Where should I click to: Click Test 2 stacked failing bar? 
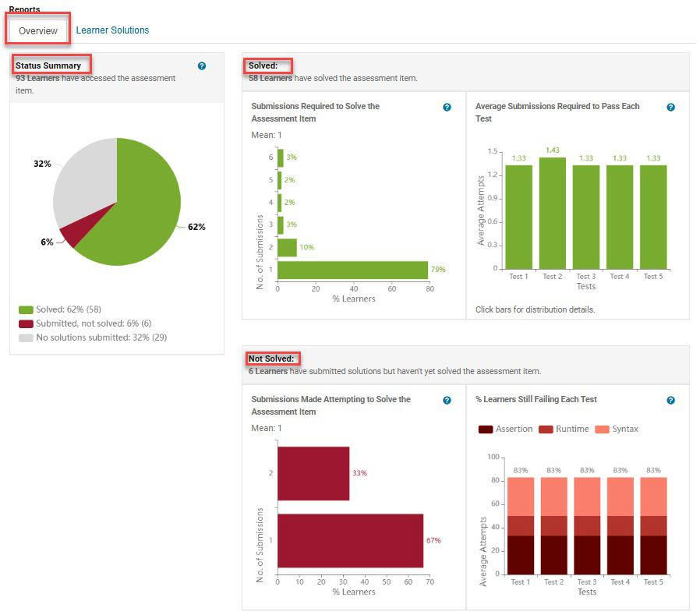click(554, 525)
